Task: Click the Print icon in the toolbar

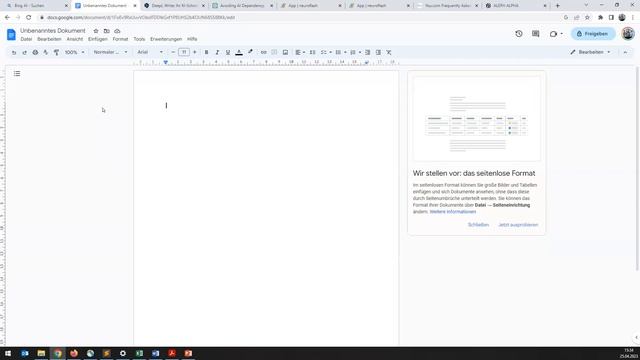Action: 35,52
